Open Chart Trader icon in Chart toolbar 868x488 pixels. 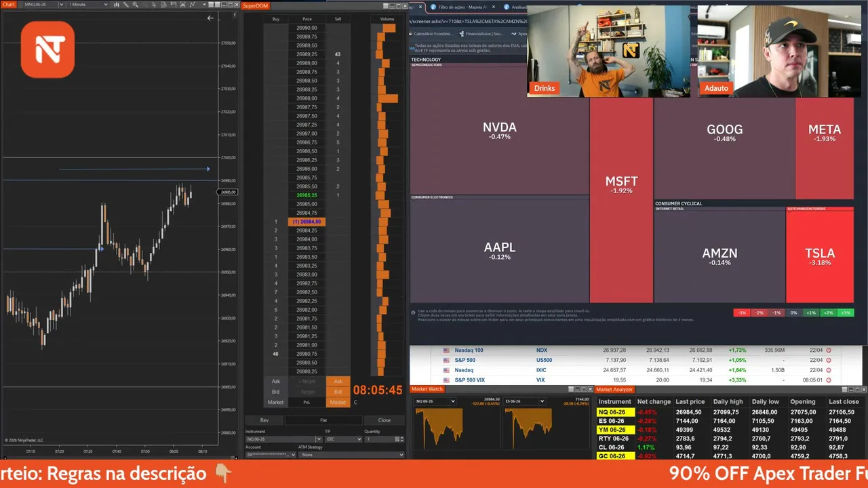pos(174,5)
